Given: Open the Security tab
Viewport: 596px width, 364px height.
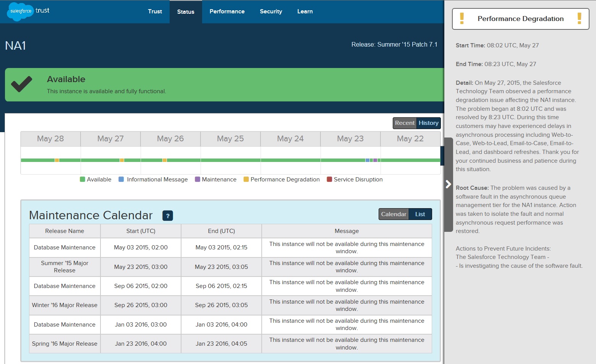Looking at the screenshot, I should pyautogui.click(x=271, y=11).
